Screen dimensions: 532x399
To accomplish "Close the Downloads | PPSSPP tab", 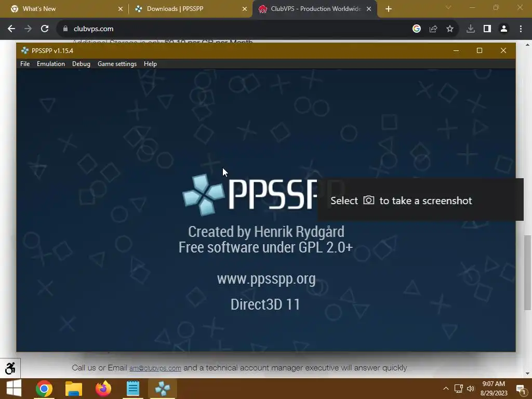I will [244, 9].
